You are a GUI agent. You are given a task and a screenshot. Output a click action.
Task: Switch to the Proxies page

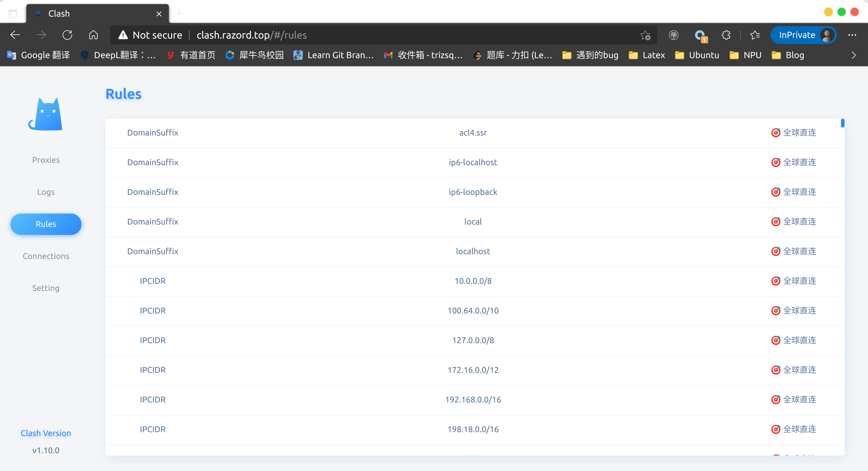[x=46, y=160]
